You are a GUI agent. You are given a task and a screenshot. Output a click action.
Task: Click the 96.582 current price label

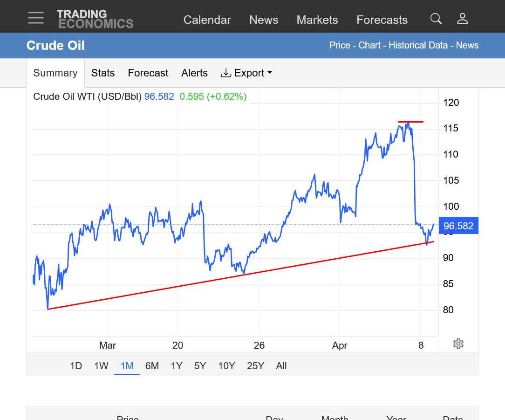458,226
